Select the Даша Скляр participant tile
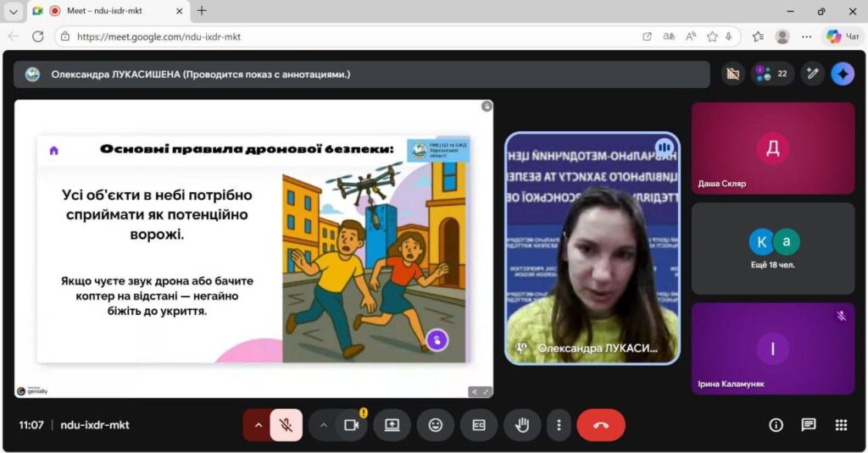 coord(773,148)
